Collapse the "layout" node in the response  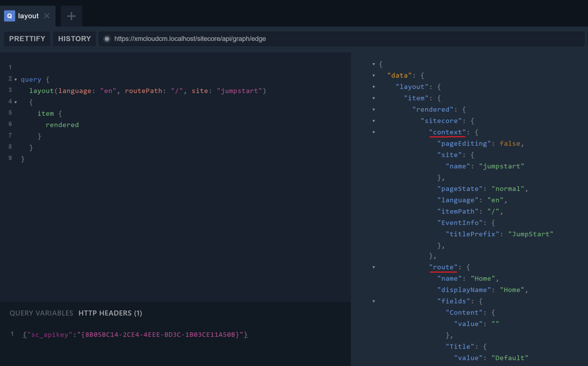coord(374,87)
